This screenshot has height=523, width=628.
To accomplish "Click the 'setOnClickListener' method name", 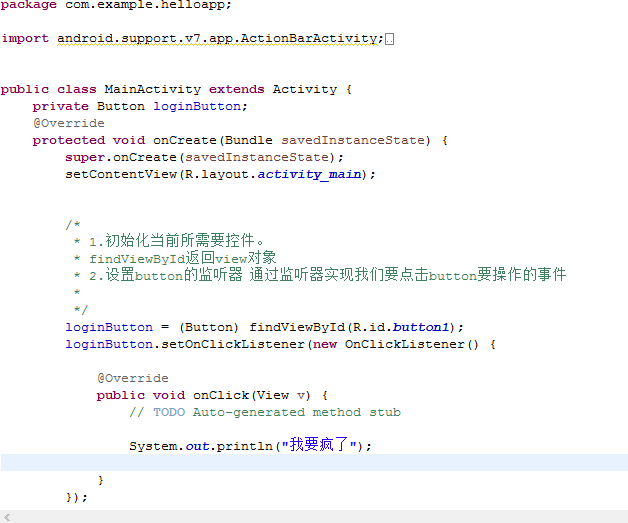I will click(233, 344).
